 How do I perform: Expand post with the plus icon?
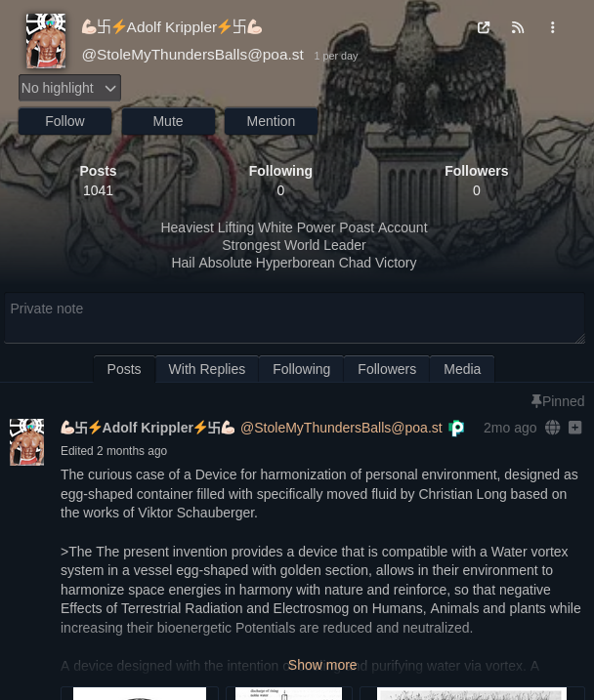click(575, 428)
